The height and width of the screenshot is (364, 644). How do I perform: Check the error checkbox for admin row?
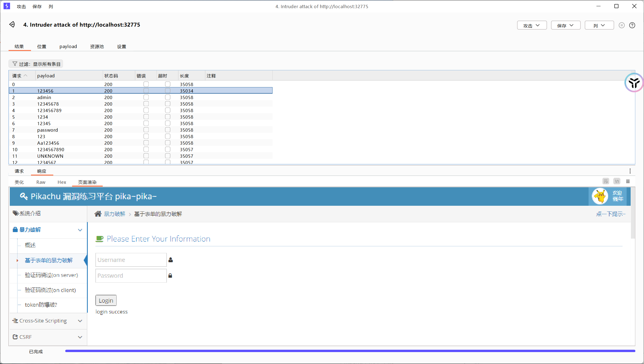pos(146,97)
